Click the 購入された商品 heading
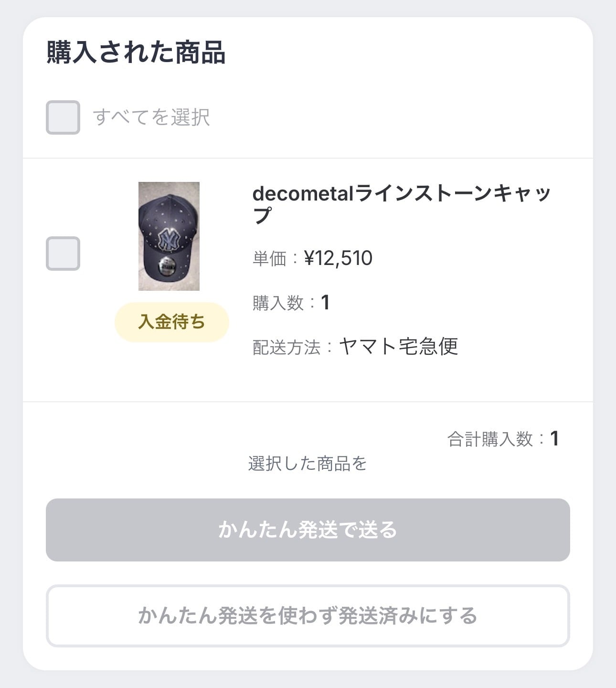 (136, 53)
